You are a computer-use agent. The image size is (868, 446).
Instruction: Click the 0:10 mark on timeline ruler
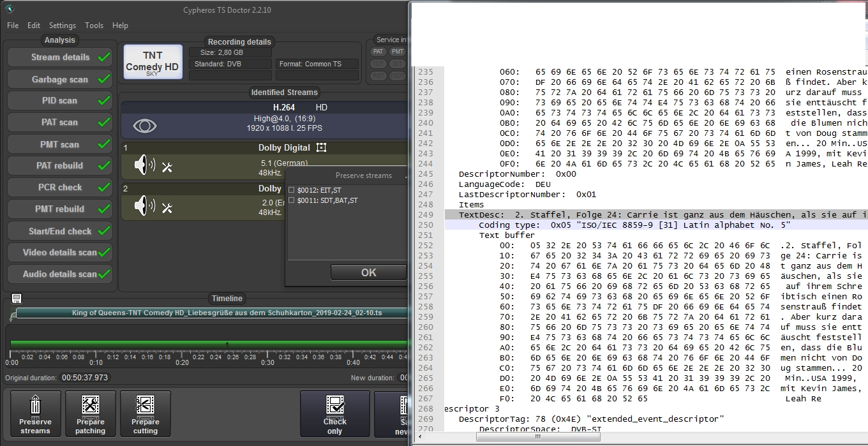click(x=97, y=362)
